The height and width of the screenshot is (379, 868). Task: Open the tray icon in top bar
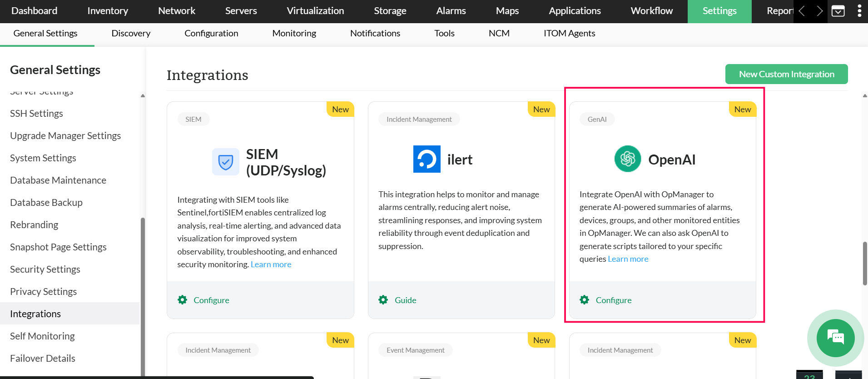tap(838, 11)
